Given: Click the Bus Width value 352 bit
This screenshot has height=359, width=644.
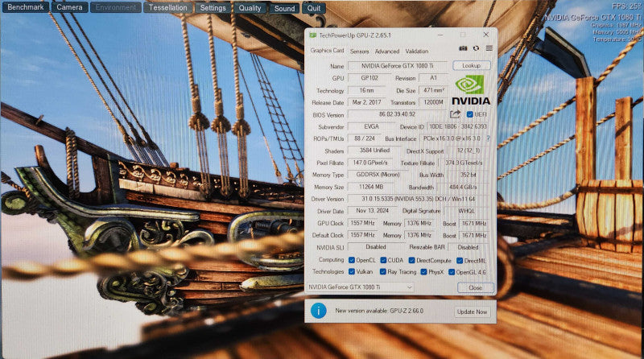Looking at the screenshot, I should click(468, 175).
